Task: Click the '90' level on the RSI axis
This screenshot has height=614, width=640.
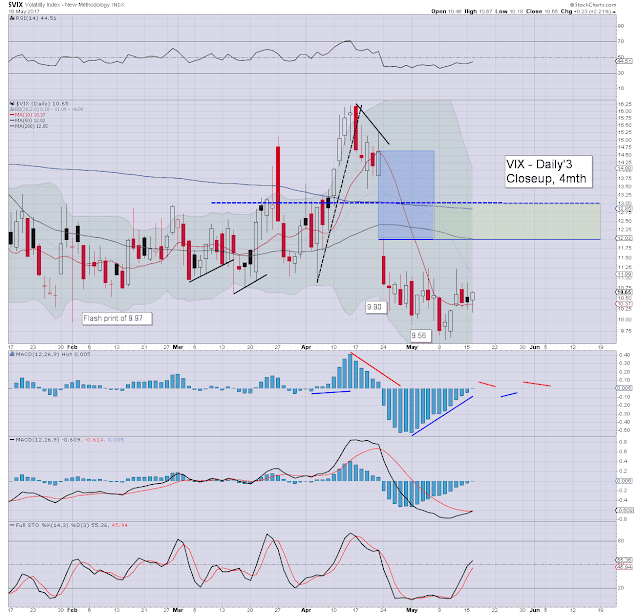Action: pos(621,26)
